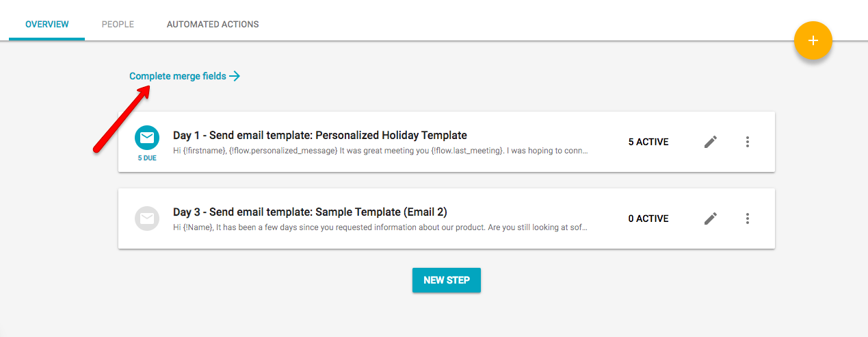The height and width of the screenshot is (337, 868).
Task: Follow the Complete merge fields link
Action: 178,76
